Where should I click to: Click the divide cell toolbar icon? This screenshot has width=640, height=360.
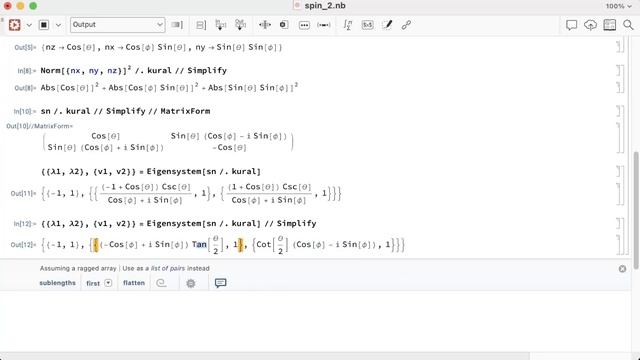click(x=264, y=25)
